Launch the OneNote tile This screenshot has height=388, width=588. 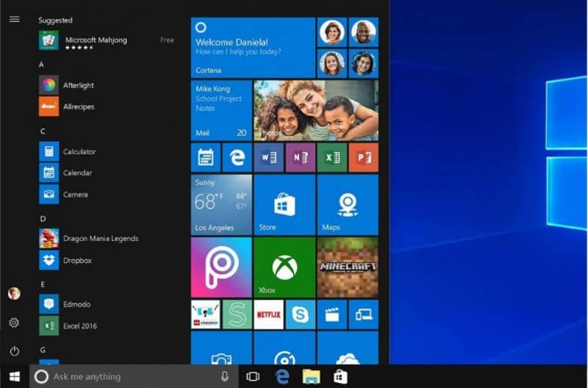click(301, 157)
